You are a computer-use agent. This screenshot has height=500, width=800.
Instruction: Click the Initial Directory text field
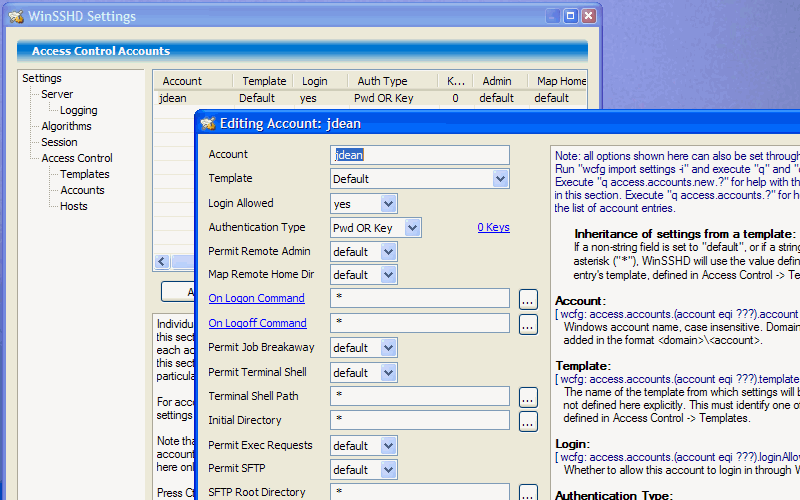(x=419, y=420)
